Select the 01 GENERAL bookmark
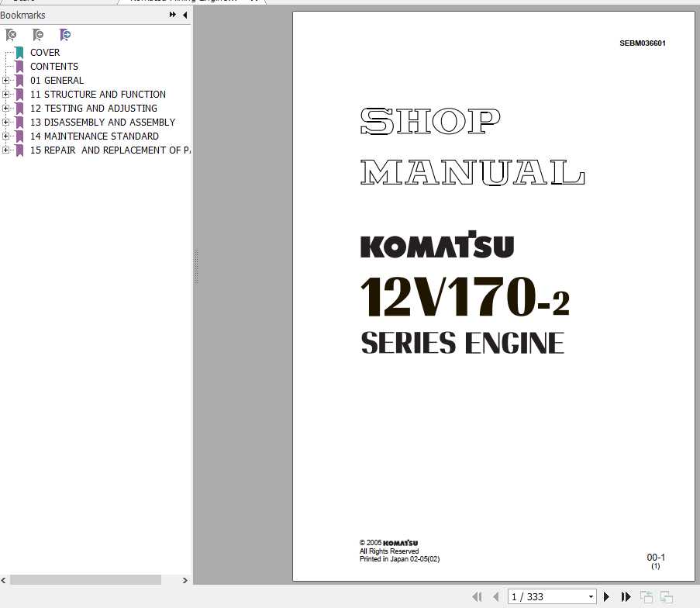700x608 pixels. (x=57, y=81)
